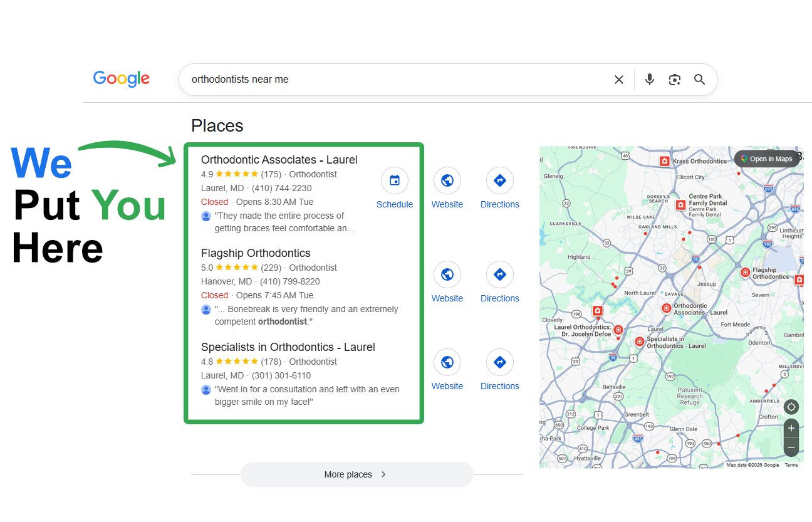Click 5.0 star rating of Flagship Orthodontics
This screenshot has width=812, height=522.
(229, 268)
